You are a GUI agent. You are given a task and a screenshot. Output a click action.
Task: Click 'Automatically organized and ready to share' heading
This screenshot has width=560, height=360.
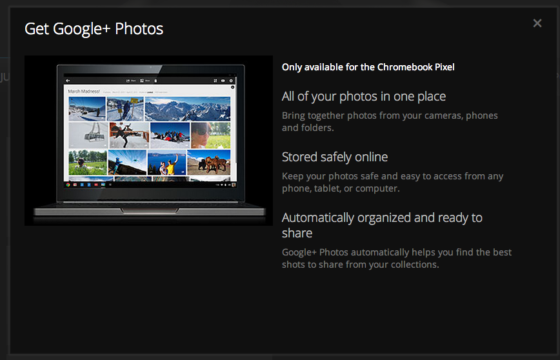tap(382, 225)
